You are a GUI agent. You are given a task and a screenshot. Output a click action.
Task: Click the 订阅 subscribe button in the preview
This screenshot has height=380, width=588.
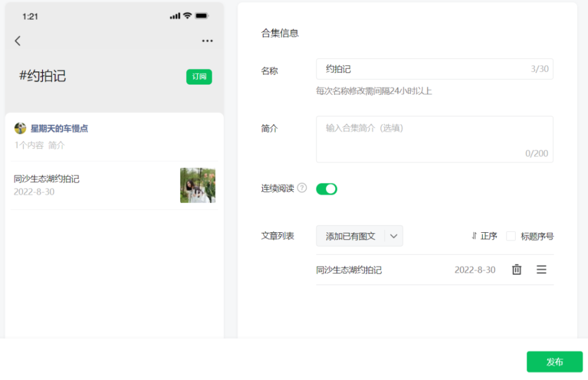199,76
